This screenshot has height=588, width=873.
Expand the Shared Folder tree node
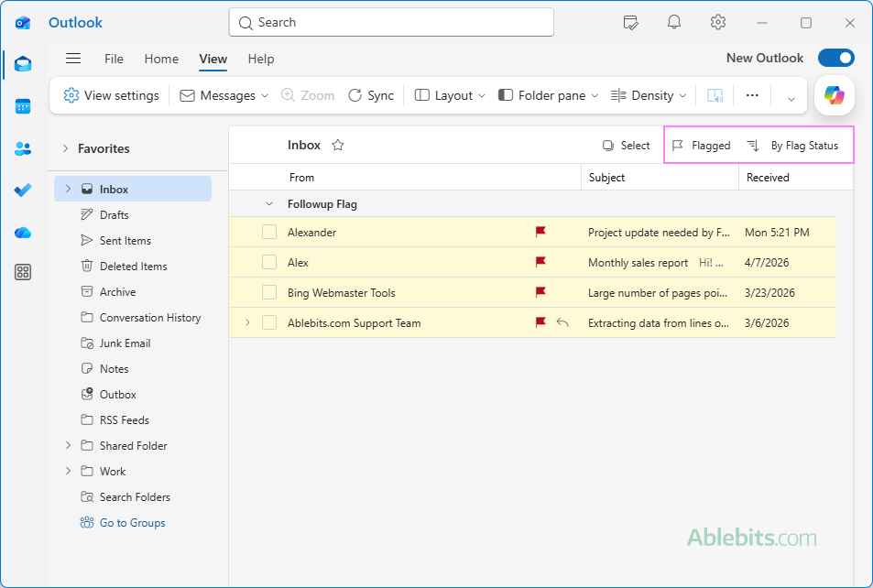pyautogui.click(x=69, y=445)
